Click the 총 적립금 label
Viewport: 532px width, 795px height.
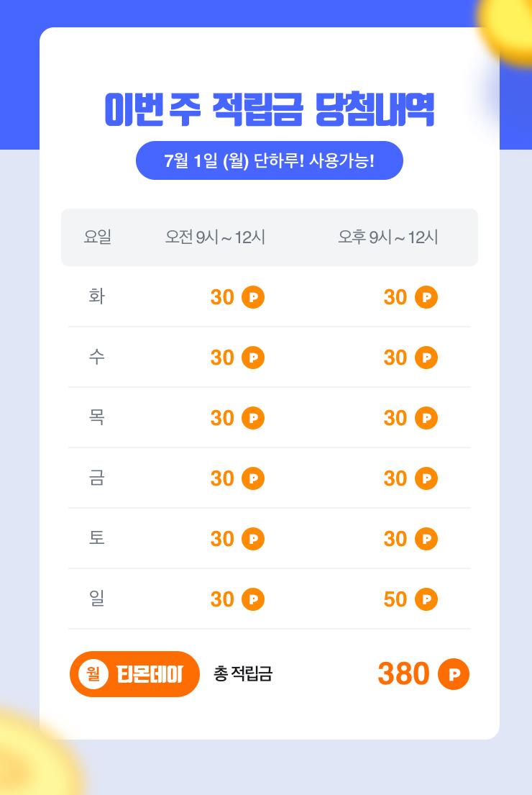(243, 674)
